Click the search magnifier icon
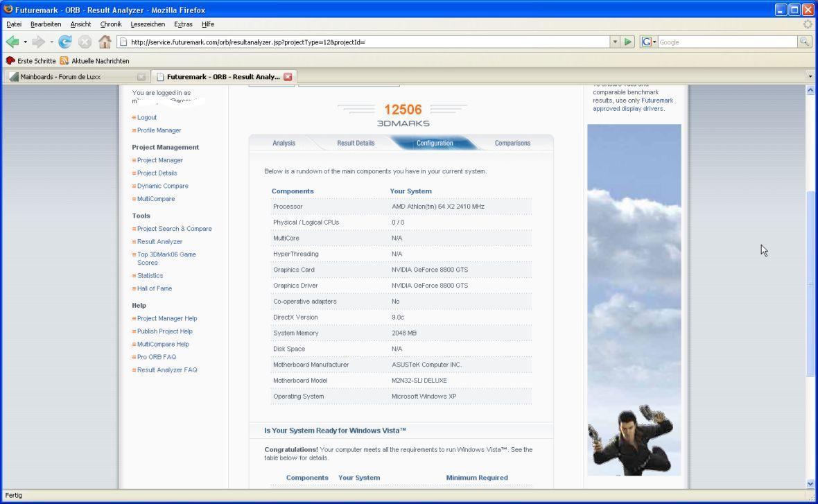 point(804,42)
